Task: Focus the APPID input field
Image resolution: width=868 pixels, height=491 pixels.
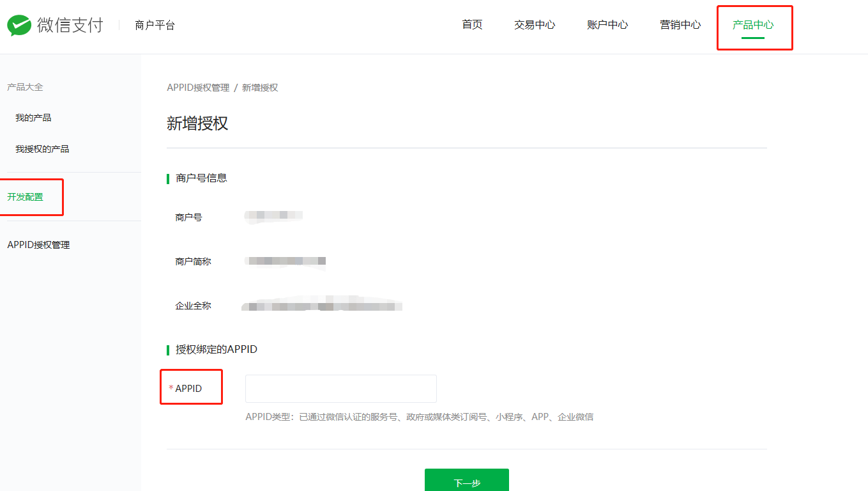Action: (x=341, y=389)
